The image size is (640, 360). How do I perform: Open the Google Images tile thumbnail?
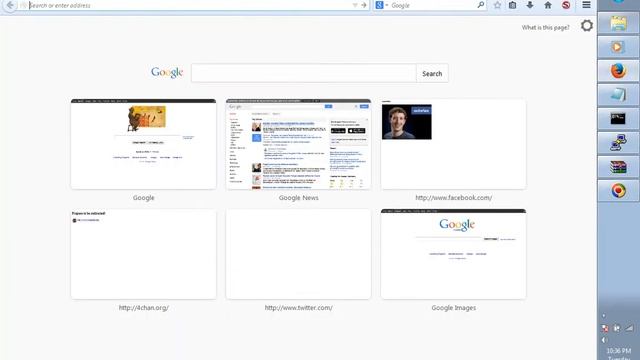click(453, 254)
